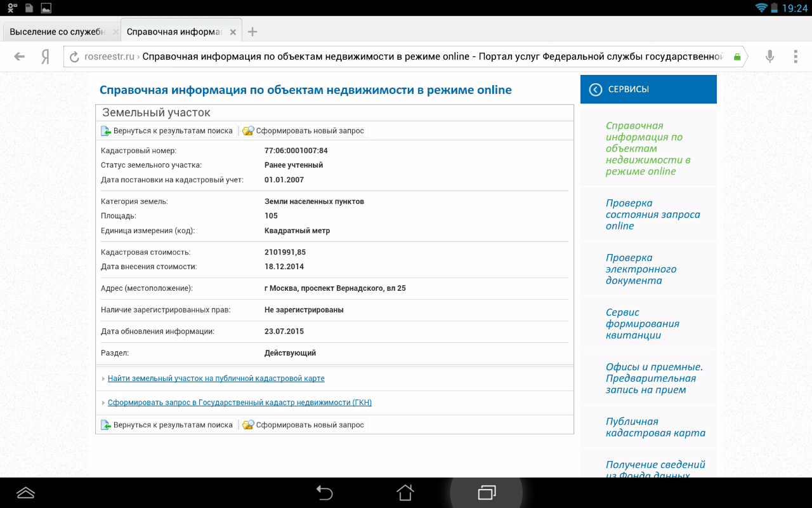Click top 'Вернуться к результатам поиска' button
The width and height of the screenshot is (812, 508).
pyautogui.click(x=167, y=131)
